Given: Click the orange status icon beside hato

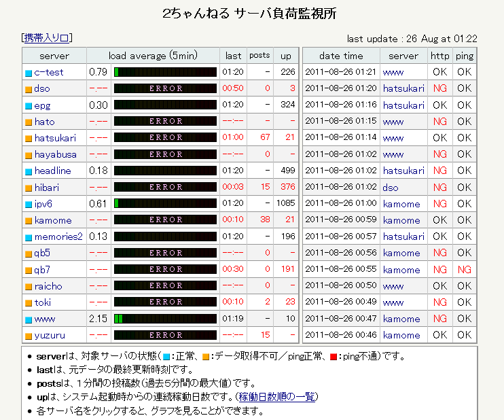Looking at the screenshot, I should click(29, 122).
